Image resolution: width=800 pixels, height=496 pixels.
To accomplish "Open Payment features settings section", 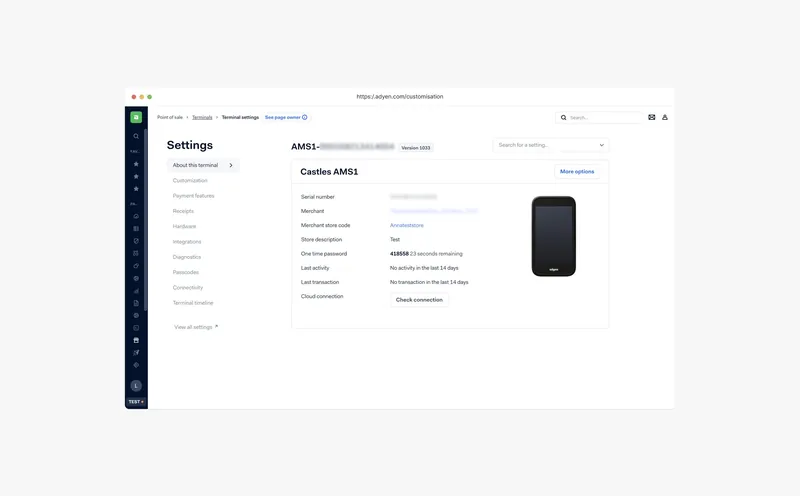I will tap(193, 195).
